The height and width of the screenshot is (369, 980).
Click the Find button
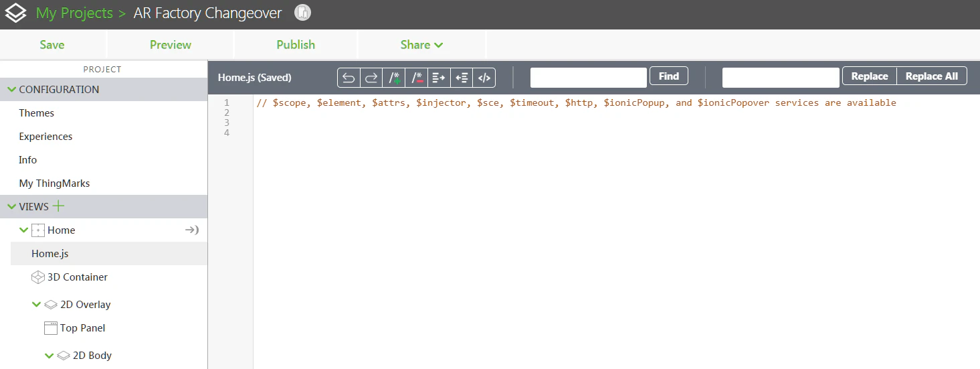point(669,76)
